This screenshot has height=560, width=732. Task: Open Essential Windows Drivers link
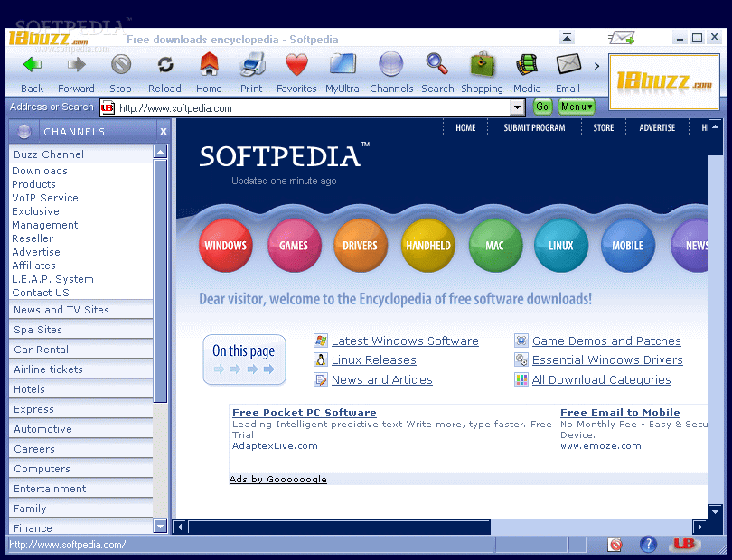pos(607,360)
